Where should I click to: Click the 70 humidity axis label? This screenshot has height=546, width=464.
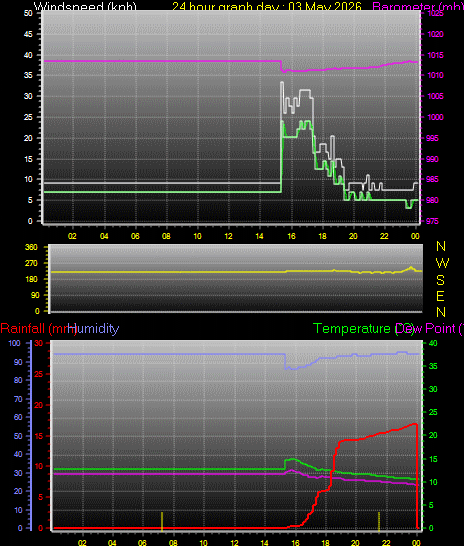pos(17,399)
